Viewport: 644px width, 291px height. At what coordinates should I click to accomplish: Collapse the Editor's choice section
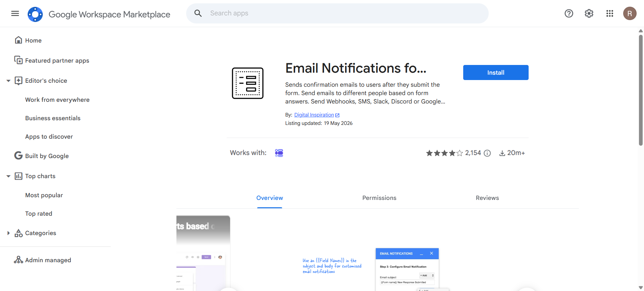pyautogui.click(x=8, y=81)
